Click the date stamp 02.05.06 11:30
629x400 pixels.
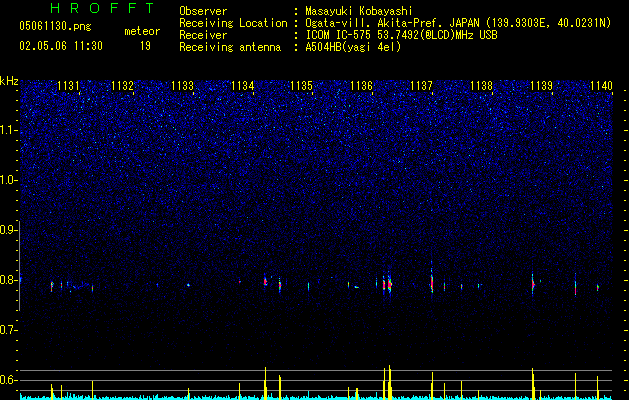point(61,46)
